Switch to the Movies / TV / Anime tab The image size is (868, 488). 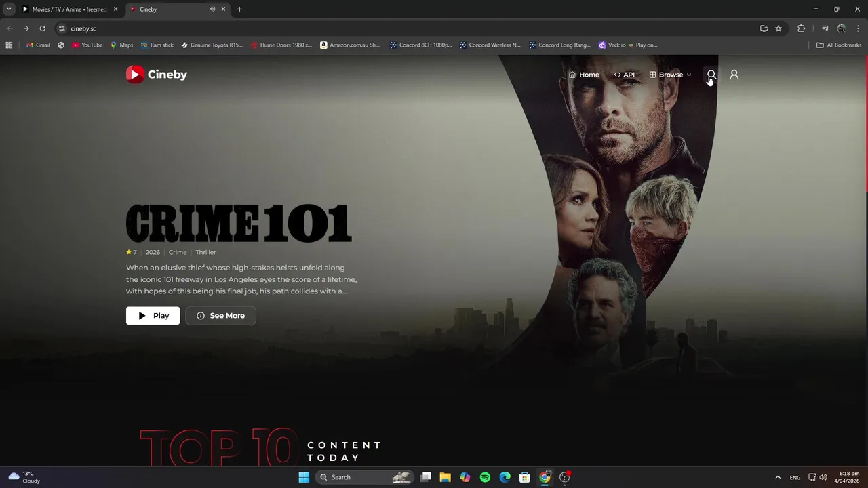coord(69,9)
